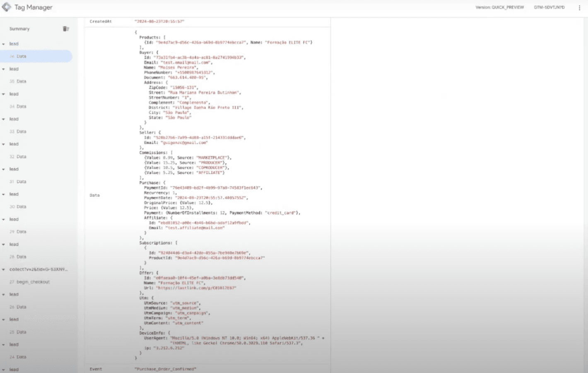588x373 pixels.
Task: Collapse the lead group containing 24 Data
Action: [x=3, y=345]
